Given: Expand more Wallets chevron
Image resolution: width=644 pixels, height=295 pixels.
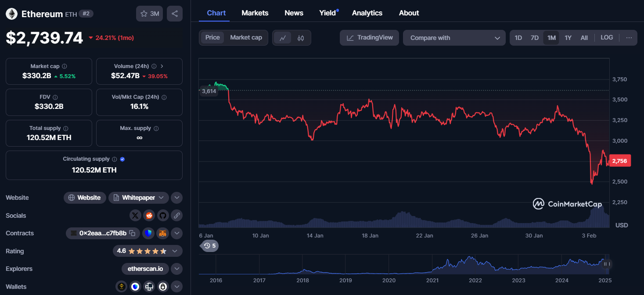Looking at the screenshot, I should tap(177, 287).
